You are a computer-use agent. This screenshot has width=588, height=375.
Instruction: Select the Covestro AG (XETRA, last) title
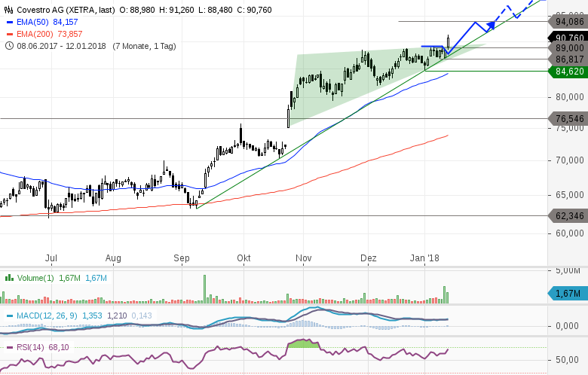[x=66, y=10]
